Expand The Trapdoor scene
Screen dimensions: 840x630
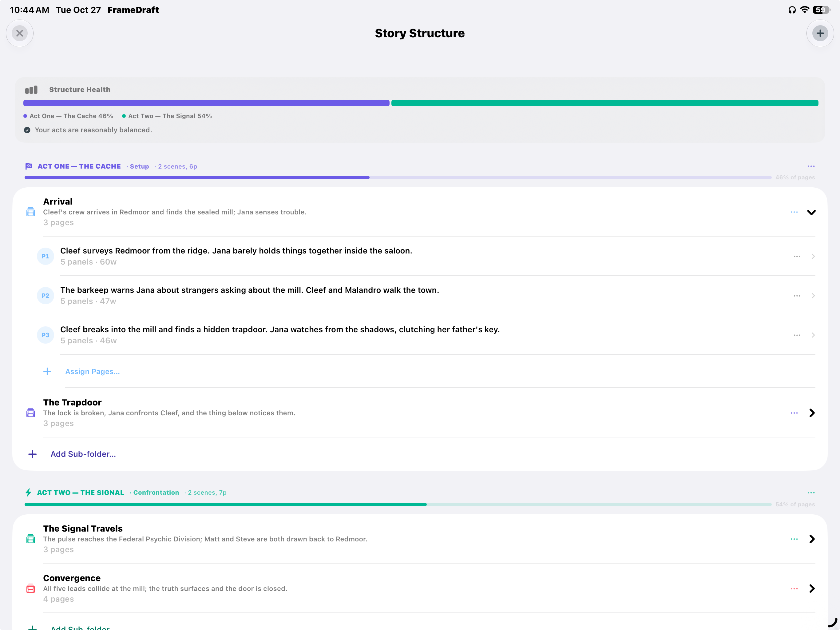811,413
